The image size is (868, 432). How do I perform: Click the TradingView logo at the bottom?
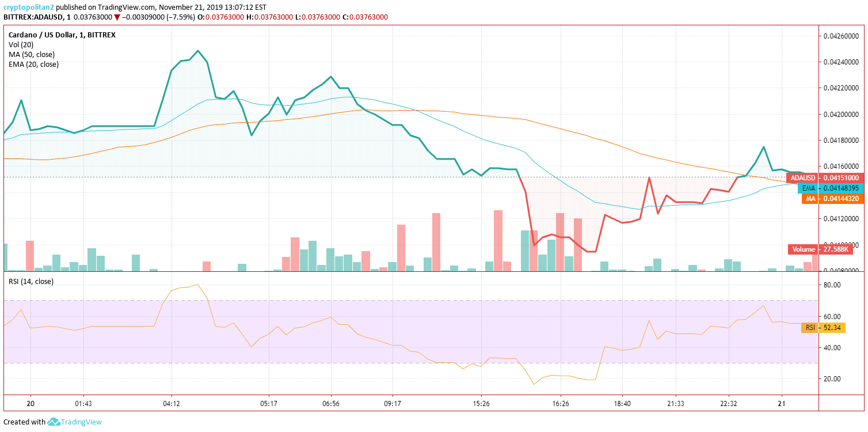[x=75, y=422]
